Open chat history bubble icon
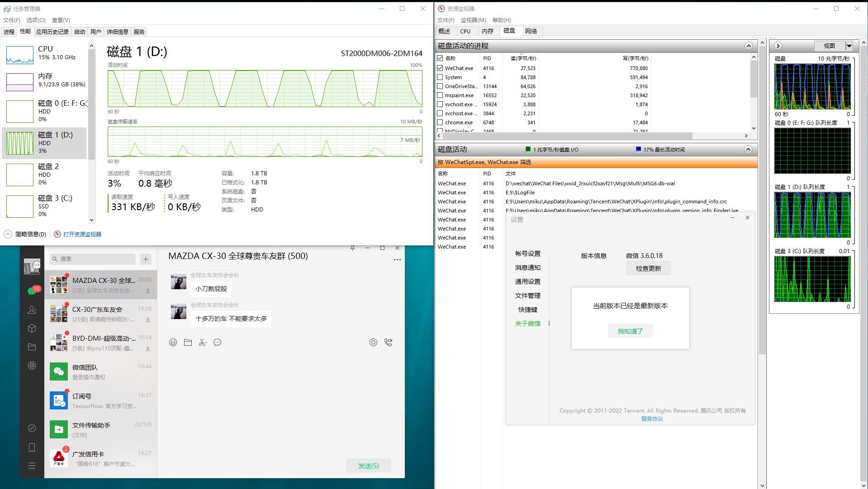 tap(218, 343)
